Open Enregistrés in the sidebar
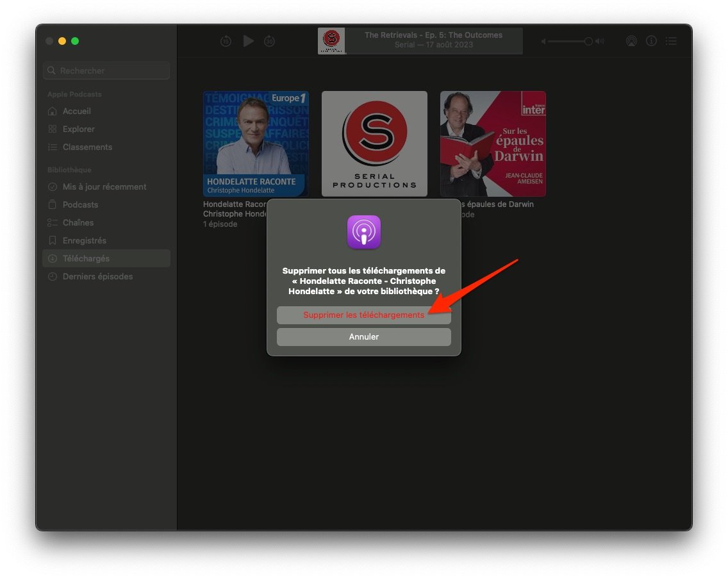Image resolution: width=728 pixels, height=578 pixels. [x=106, y=240]
